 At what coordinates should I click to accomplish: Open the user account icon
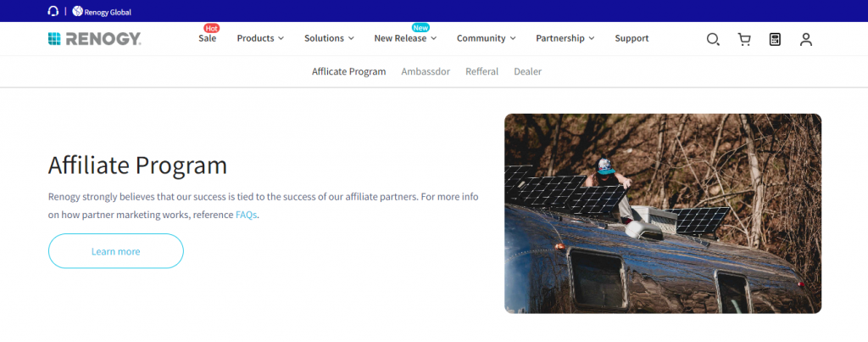coord(806,39)
